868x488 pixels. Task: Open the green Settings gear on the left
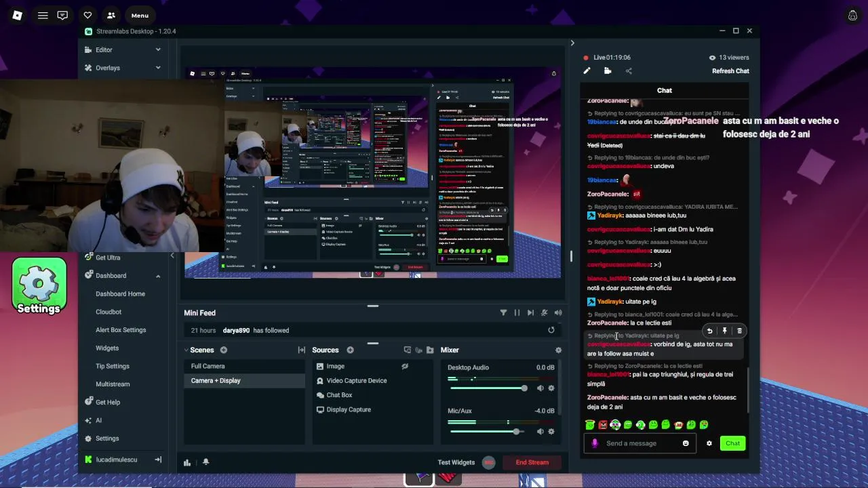click(x=39, y=287)
